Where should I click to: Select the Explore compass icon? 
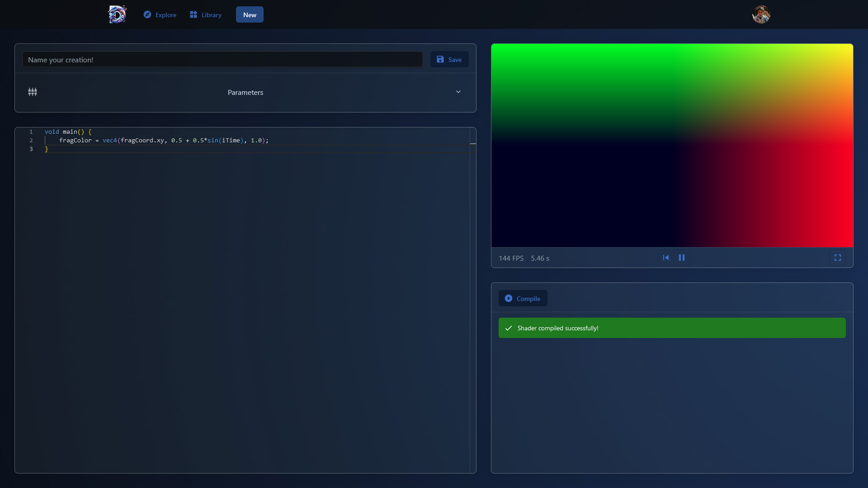(x=148, y=14)
